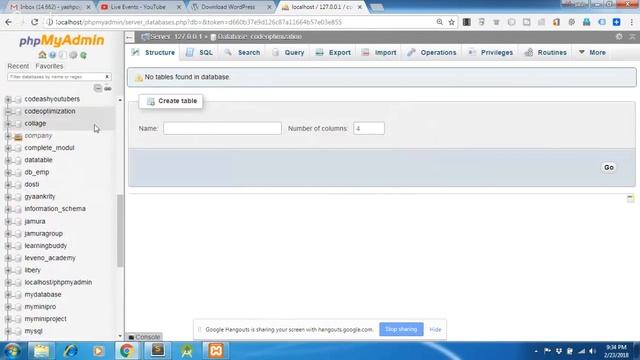
Task: Click the Go button
Action: tap(609, 167)
